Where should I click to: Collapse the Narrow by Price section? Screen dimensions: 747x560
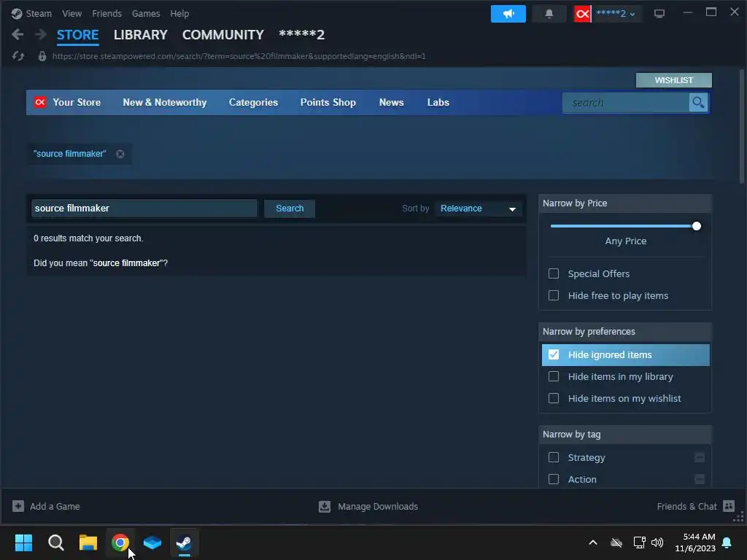625,203
